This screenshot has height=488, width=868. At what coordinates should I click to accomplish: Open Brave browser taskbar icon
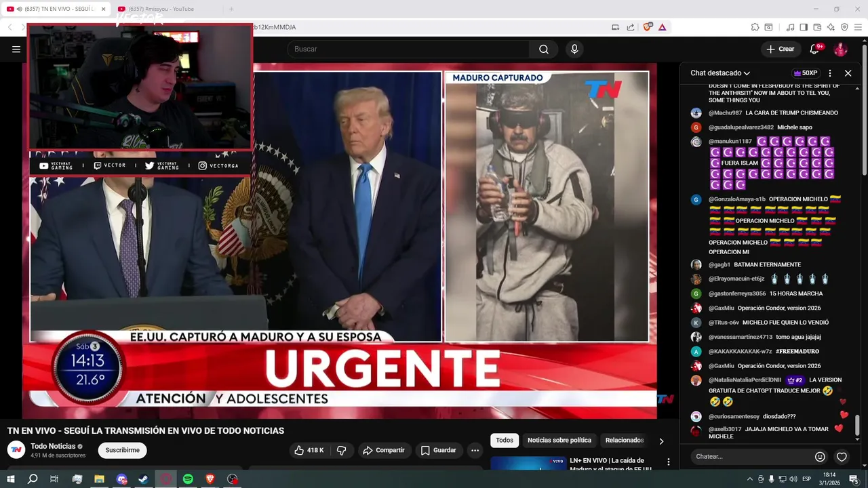point(210,479)
